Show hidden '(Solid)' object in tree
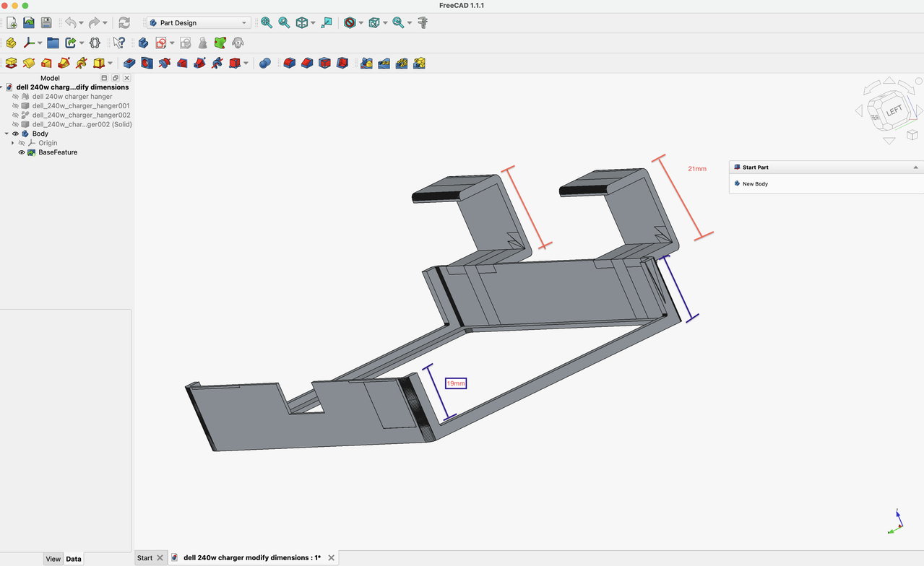The image size is (924, 566). [15, 124]
